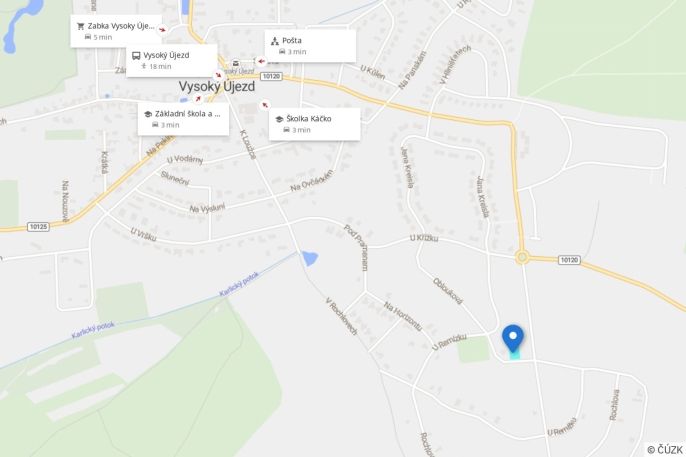Click the bus icon on Vysoký Újezd card
Image resolution: width=686 pixels, height=457 pixels.
136,56
